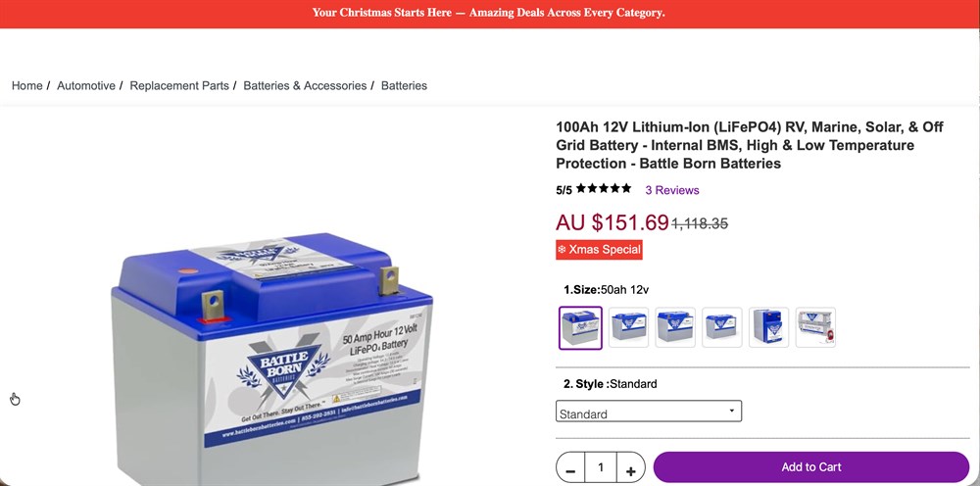Select the last battery kit thumbnail
The height and width of the screenshot is (486, 980).
[x=815, y=327]
